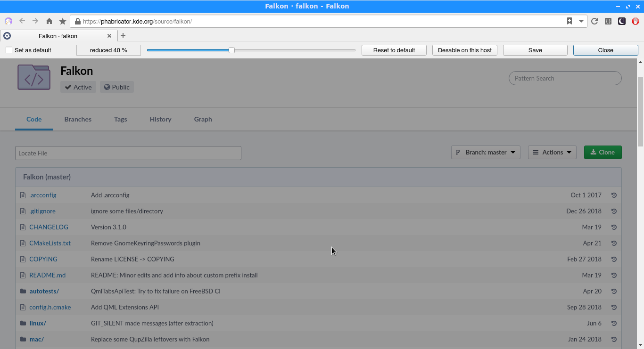Click the Falkon repository code folder icon
644x349 pixels.
(34, 77)
